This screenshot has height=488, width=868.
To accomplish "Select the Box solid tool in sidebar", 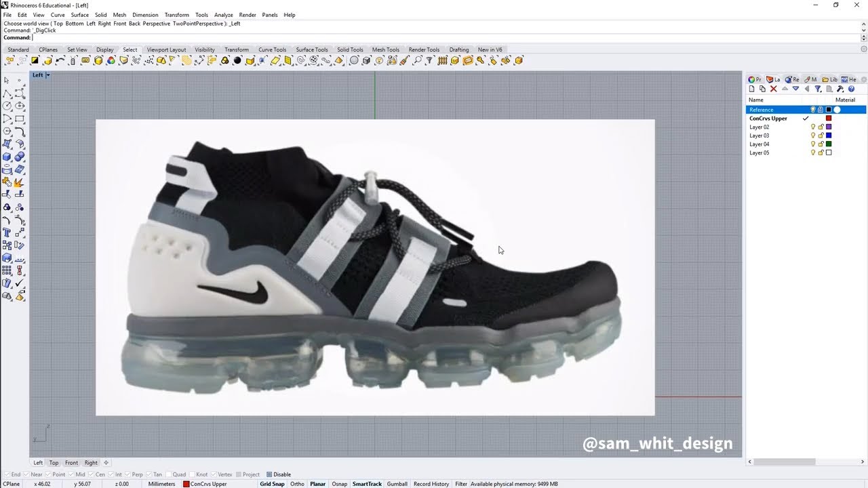I will (7, 157).
